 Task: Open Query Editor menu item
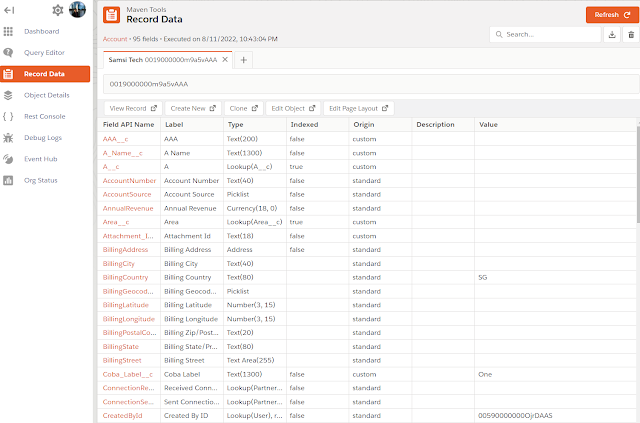click(44, 53)
